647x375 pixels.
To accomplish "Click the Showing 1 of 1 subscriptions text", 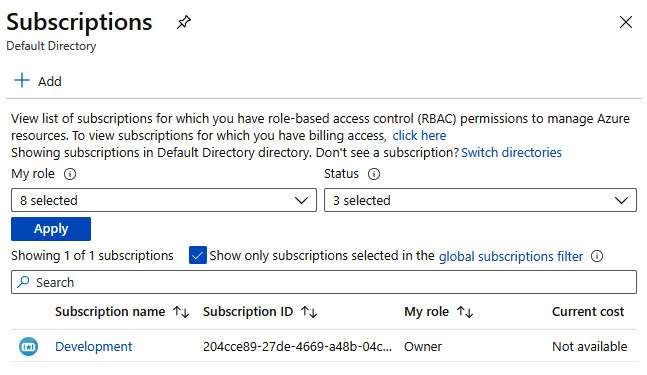I will [92, 255].
